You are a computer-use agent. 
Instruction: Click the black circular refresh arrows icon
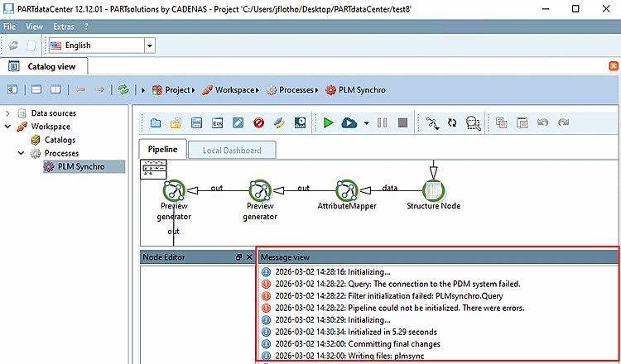[452, 123]
